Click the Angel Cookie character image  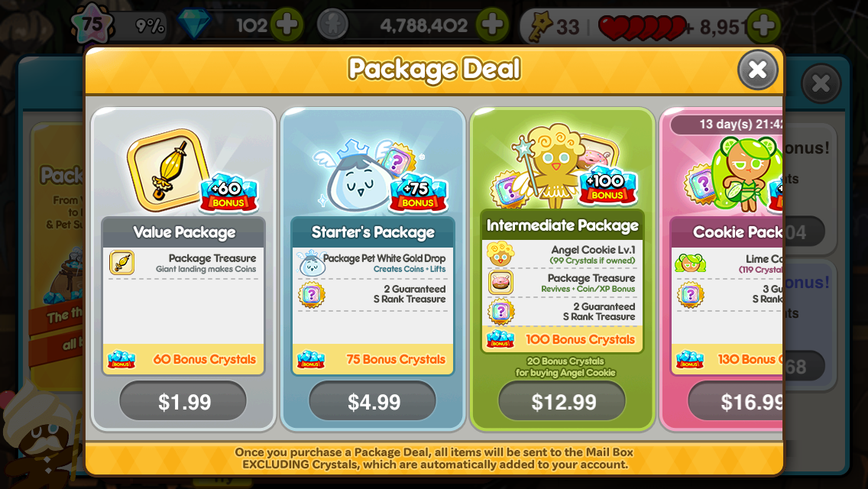[552, 166]
